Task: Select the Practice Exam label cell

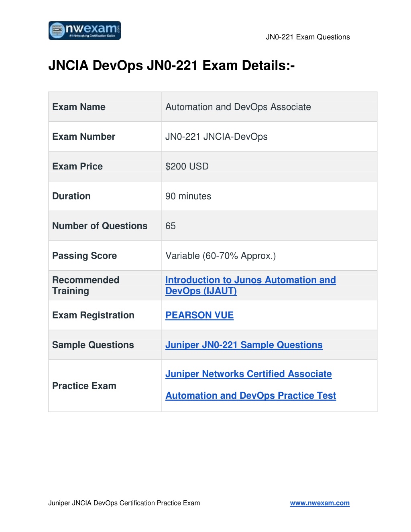Action: click(x=105, y=386)
